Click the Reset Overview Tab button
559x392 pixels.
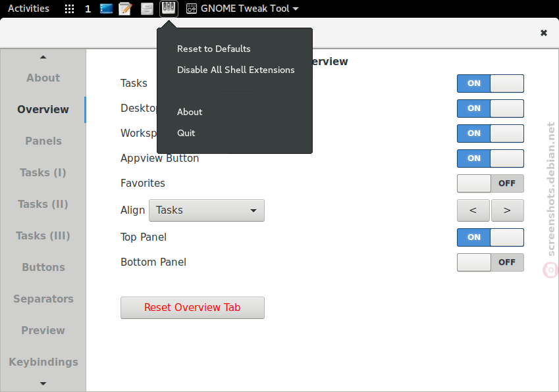point(192,308)
